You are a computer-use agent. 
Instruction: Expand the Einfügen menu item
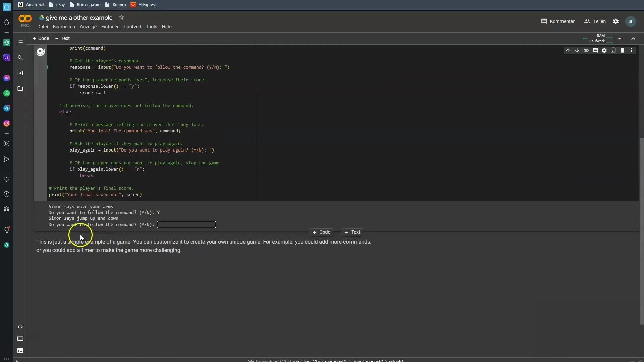pos(110,26)
